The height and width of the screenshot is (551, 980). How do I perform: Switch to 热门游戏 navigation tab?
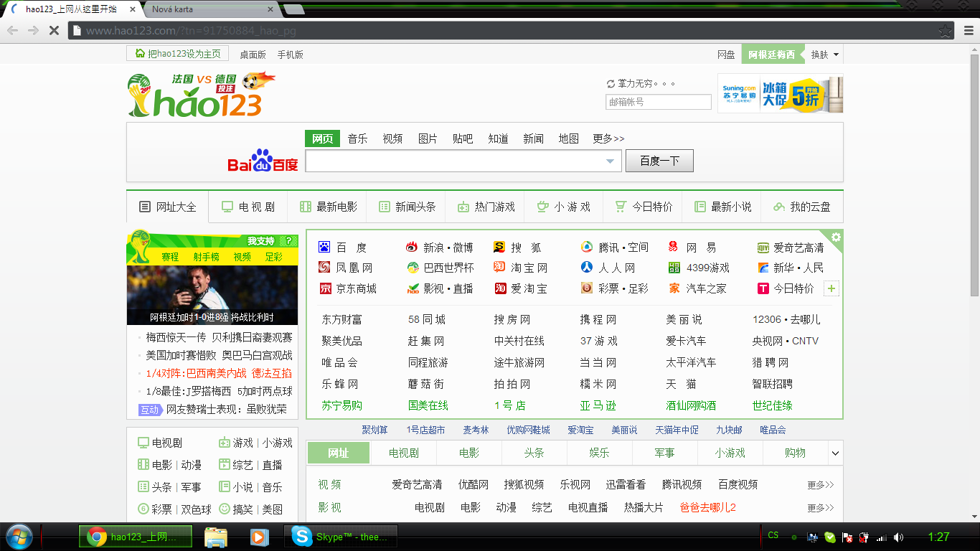(485, 207)
